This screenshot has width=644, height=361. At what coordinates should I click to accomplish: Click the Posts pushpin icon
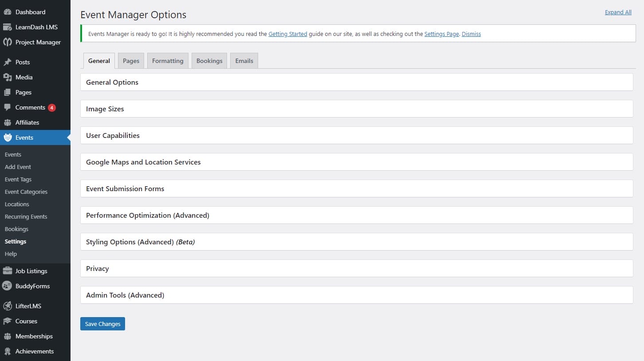(x=8, y=62)
